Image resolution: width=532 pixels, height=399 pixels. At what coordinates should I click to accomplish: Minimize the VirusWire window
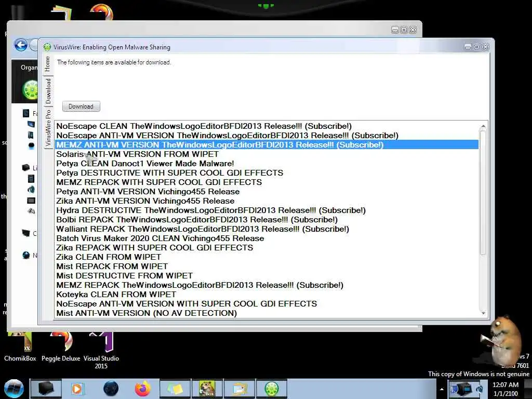click(x=468, y=47)
